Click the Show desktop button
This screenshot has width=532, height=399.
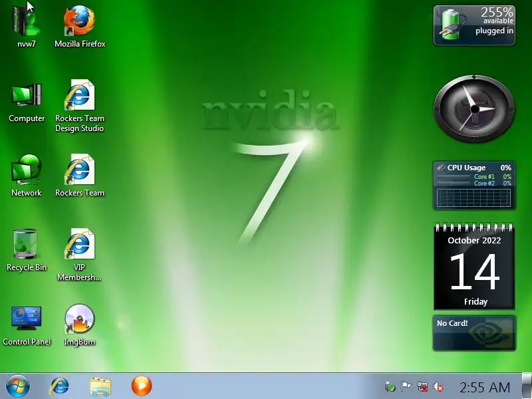coord(527,386)
